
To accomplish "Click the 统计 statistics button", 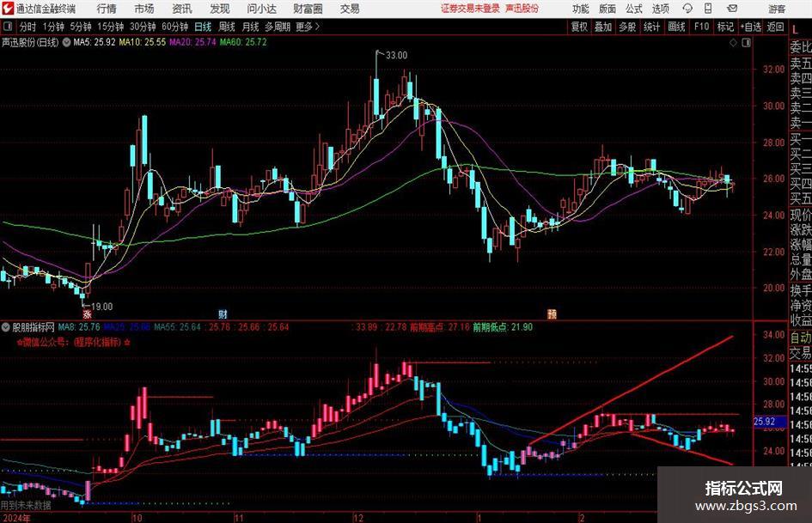I will tap(651, 27).
